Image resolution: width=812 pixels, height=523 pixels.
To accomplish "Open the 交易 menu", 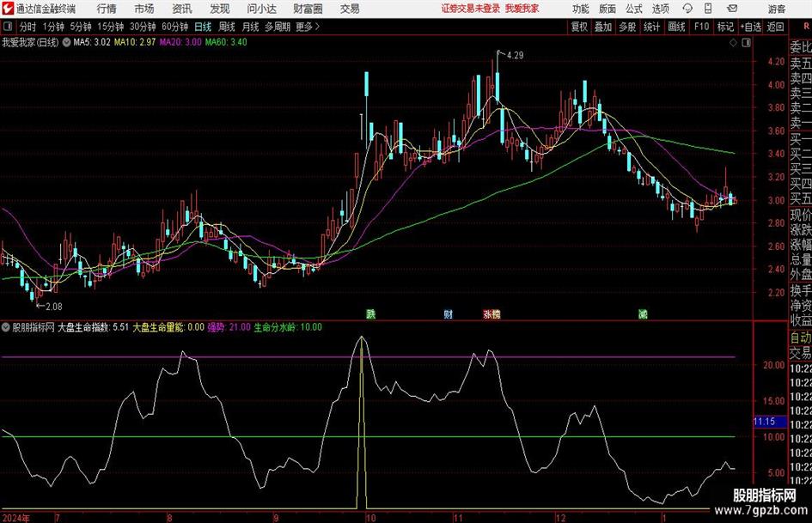I will click(x=350, y=9).
